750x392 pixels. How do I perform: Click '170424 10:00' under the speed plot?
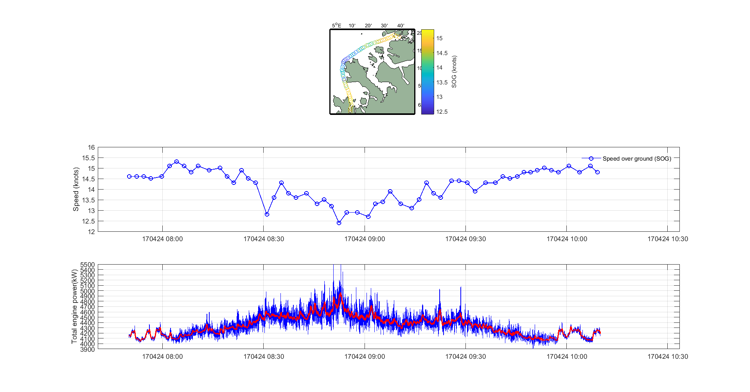pyautogui.click(x=567, y=239)
